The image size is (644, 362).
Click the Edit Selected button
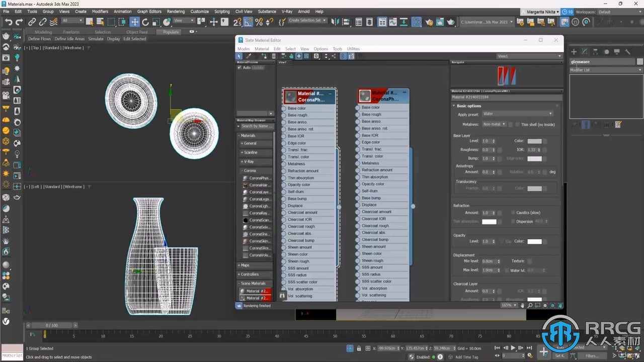[x=135, y=39]
